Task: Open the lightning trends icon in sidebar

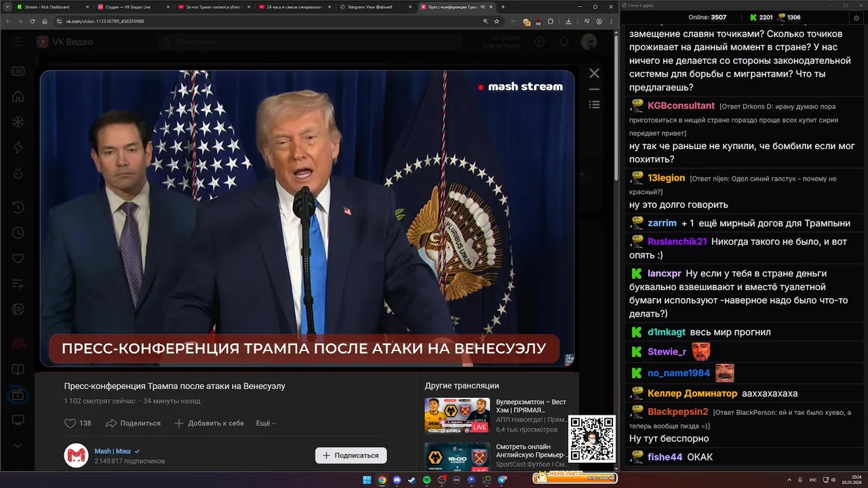Action: pyautogui.click(x=18, y=148)
